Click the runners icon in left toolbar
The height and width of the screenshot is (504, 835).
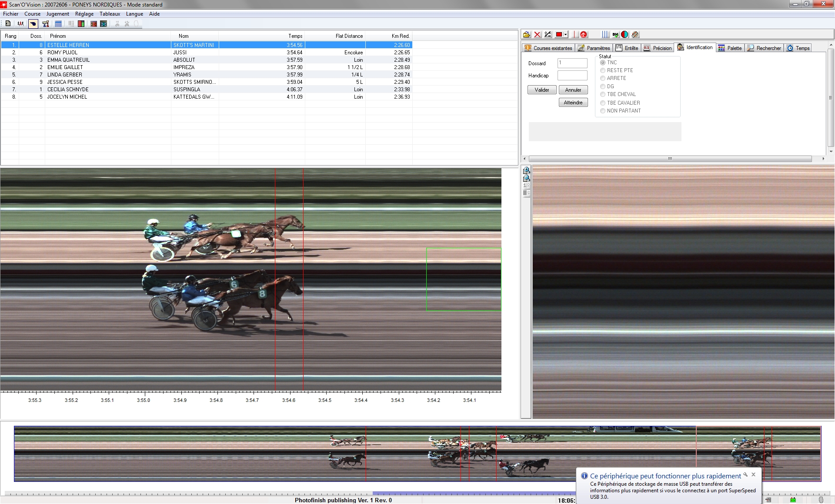tap(20, 24)
